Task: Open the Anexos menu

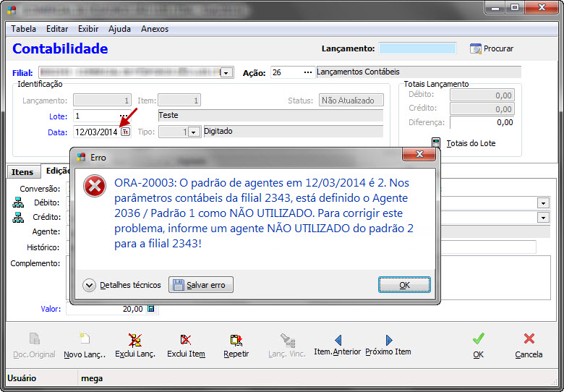Action: [155, 29]
